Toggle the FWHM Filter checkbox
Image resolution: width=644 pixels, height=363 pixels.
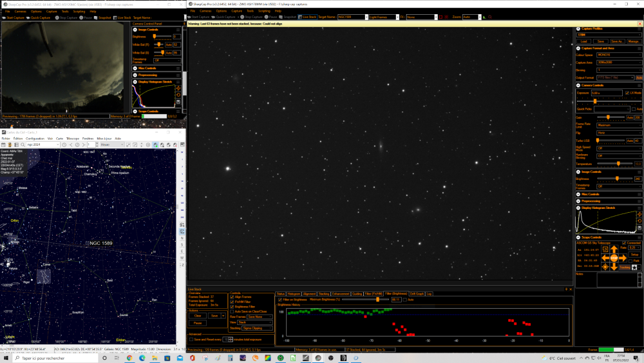click(x=232, y=302)
